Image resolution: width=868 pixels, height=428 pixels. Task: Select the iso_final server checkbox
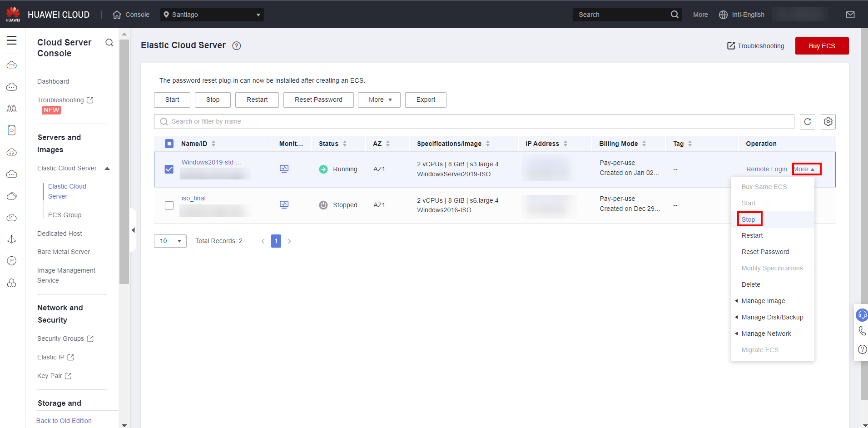[169, 205]
